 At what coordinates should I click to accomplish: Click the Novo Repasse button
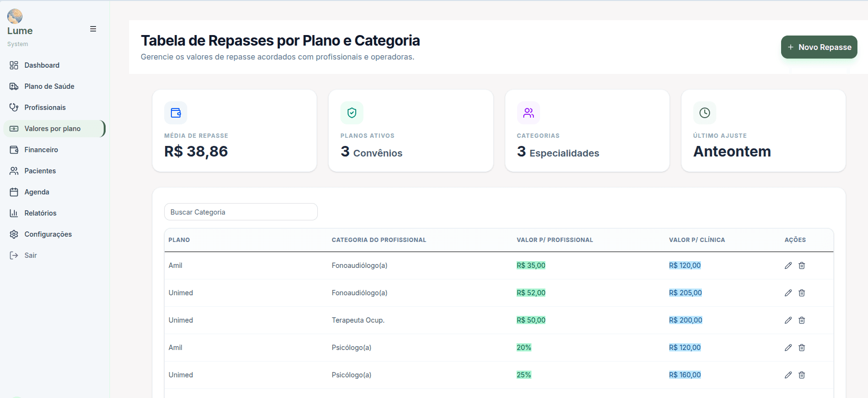tap(819, 47)
